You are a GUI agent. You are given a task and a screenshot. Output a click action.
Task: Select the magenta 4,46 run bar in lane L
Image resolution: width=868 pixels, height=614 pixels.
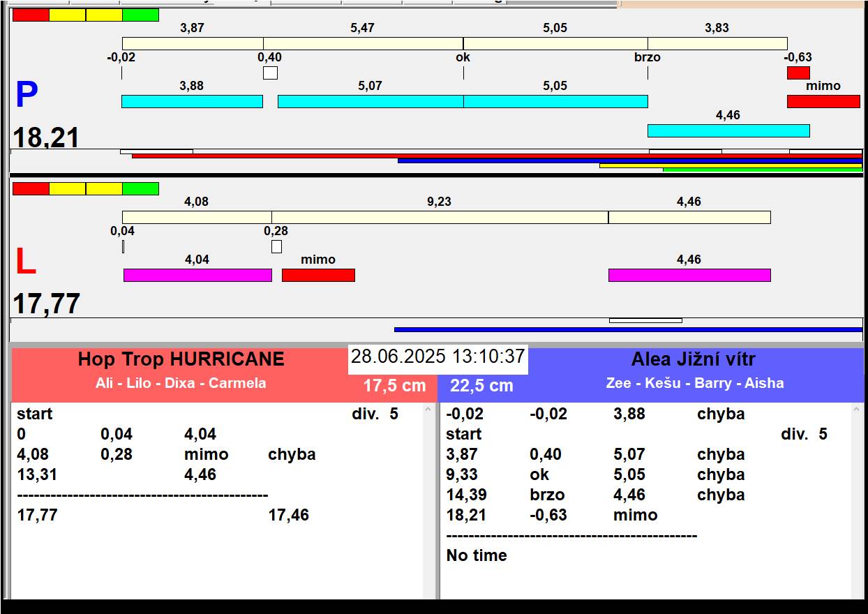pyautogui.click(x=689, y=275)
